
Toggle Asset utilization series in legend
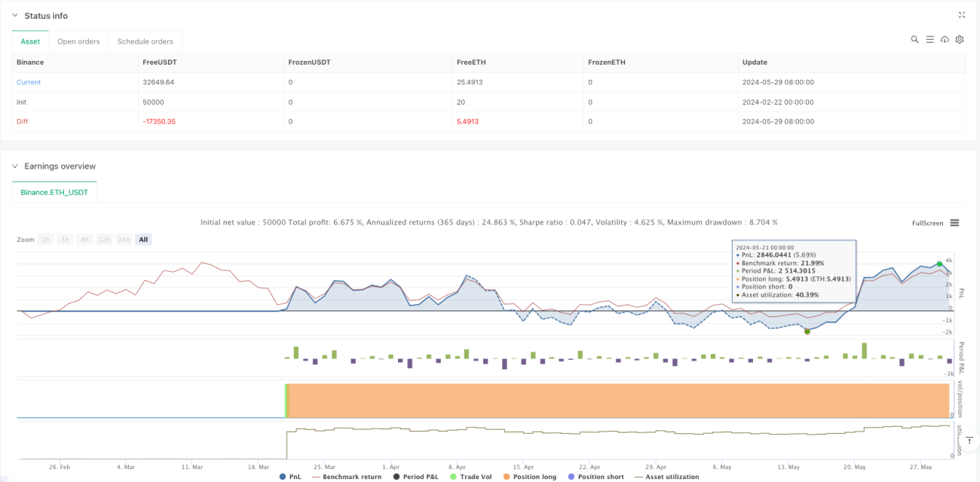coord(667,477)
